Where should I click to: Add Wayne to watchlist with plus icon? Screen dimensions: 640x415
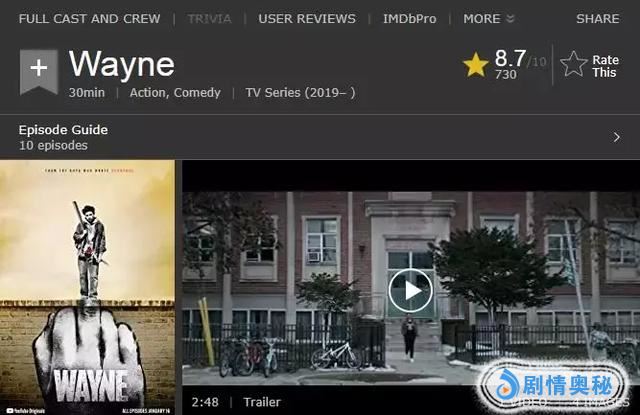click(39, 68)
